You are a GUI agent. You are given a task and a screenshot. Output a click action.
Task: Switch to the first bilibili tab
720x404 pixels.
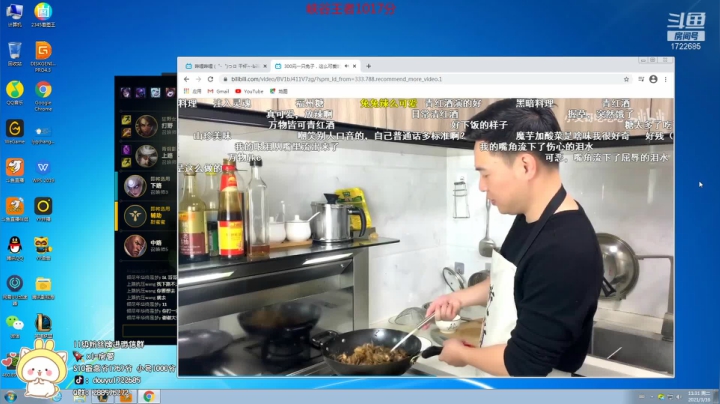[x=226, y=66]
